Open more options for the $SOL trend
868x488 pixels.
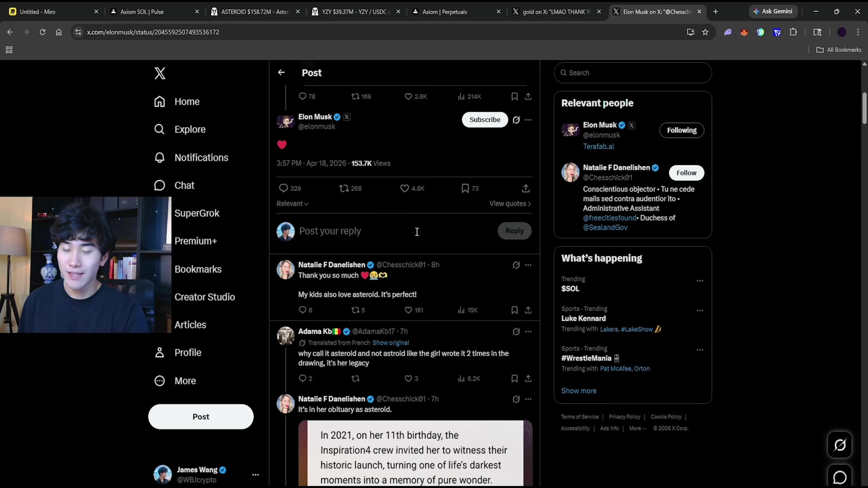click(700, 281)
